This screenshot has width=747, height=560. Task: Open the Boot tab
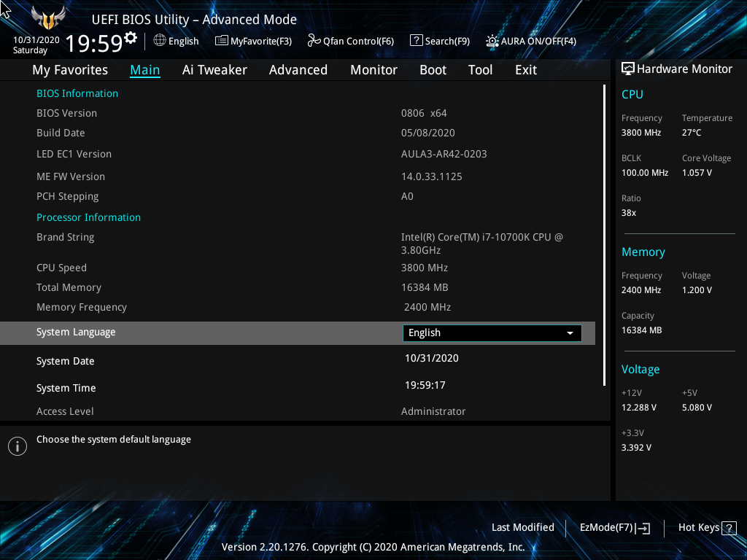point(433,70)
